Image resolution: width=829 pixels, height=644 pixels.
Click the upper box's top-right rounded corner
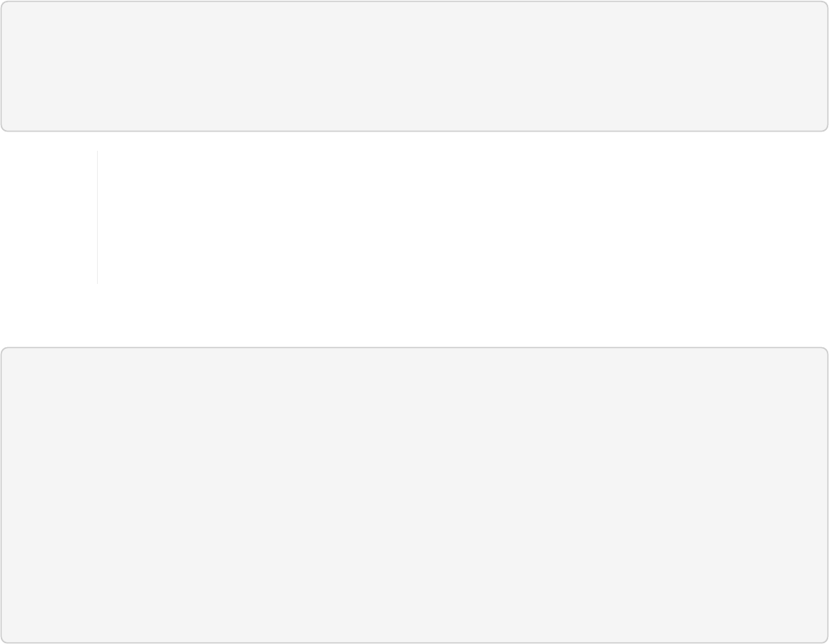coord(825,4)
